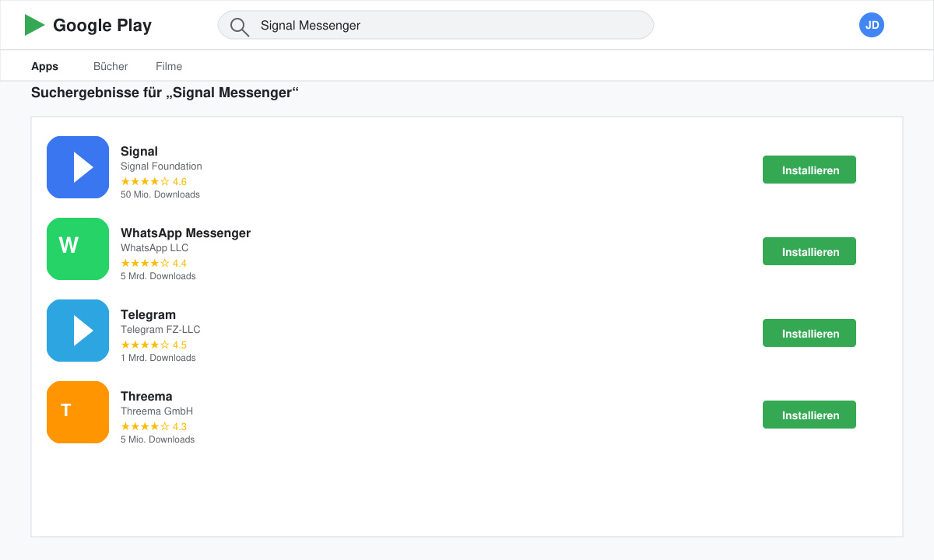
Task: Click developer name WhatsApp LLC
Action: (x=154, y=247)
